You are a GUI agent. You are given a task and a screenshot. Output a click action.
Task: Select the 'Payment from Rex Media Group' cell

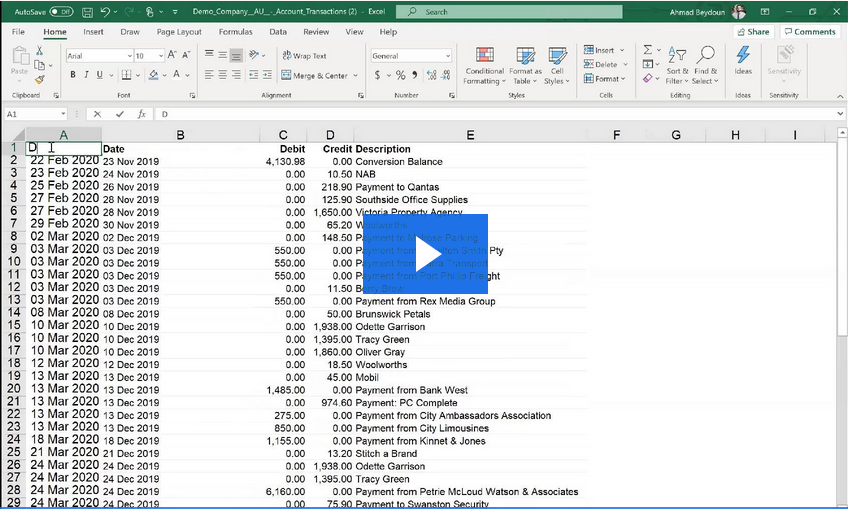click(x=470, y=301)
